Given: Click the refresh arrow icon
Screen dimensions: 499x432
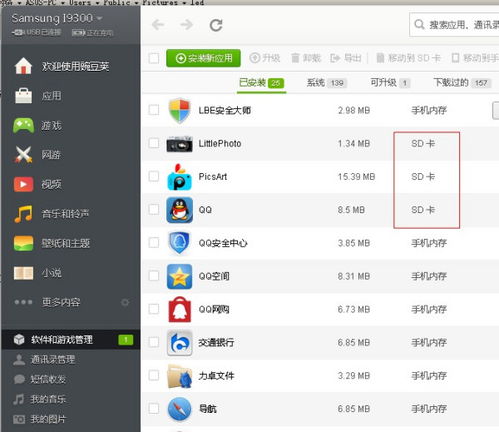Looking at the screenshot, I should pos(216,25).
